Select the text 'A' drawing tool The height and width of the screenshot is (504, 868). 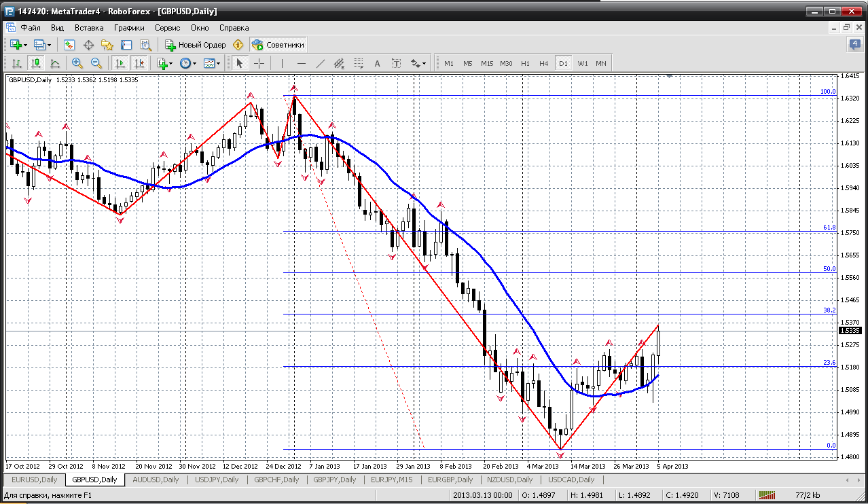point(378,63)
